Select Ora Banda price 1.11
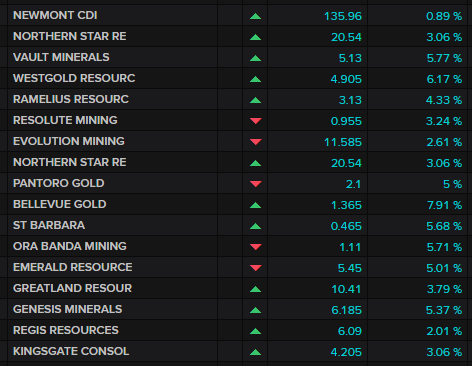Screen dimensions: 472x366 click(350, 247)
